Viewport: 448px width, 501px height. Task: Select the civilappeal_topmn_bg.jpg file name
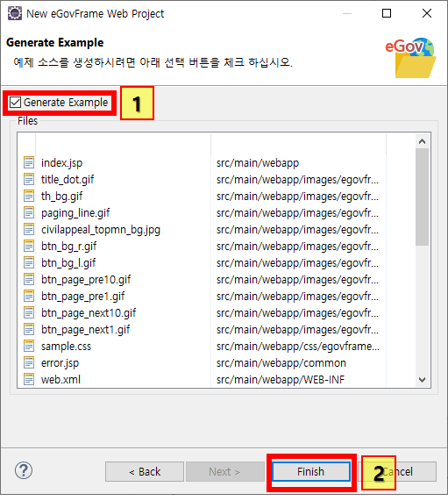point(101,230)
